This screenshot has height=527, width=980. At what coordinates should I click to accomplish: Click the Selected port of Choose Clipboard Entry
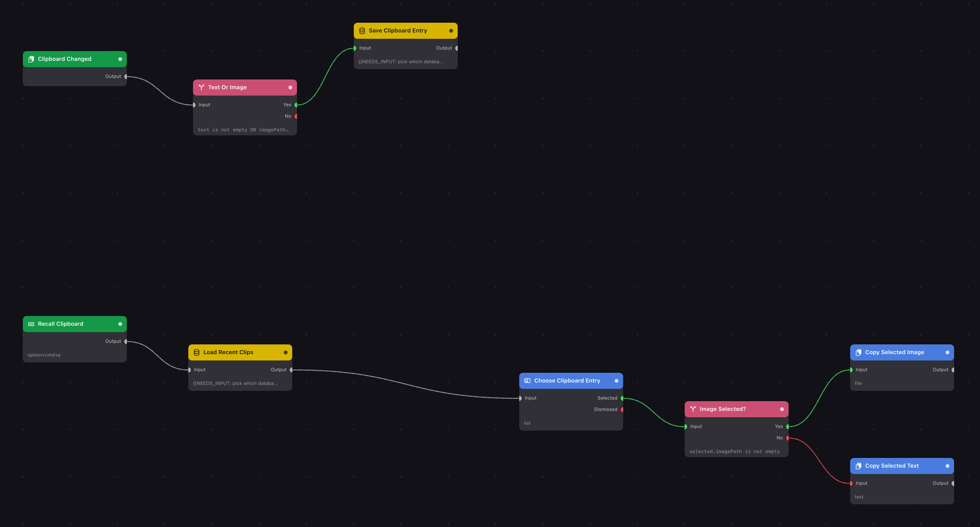coord(622,398)
